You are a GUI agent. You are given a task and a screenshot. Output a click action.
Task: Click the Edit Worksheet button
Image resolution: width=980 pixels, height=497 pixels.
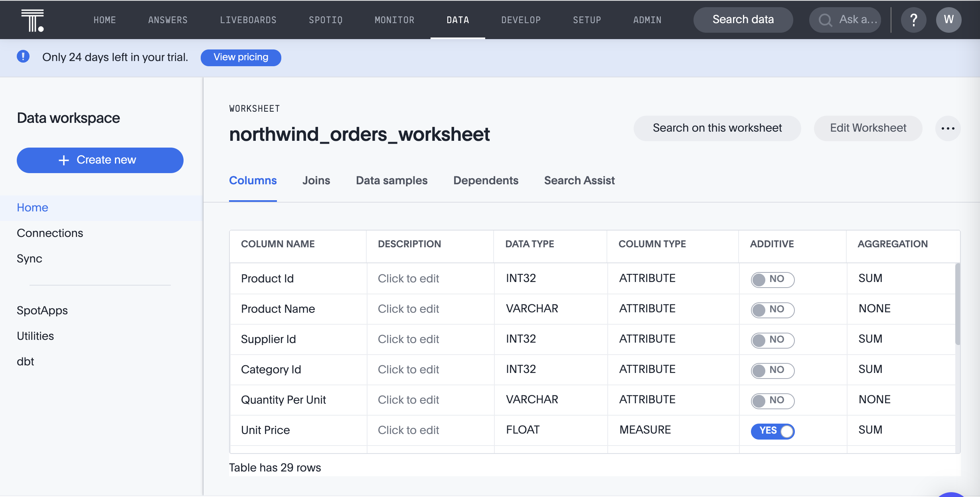click(868, 128)
